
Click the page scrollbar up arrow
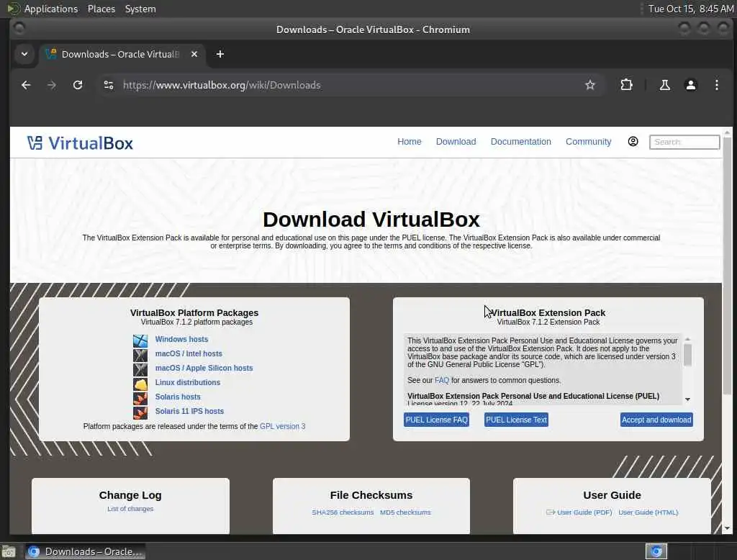pos(727,132)
